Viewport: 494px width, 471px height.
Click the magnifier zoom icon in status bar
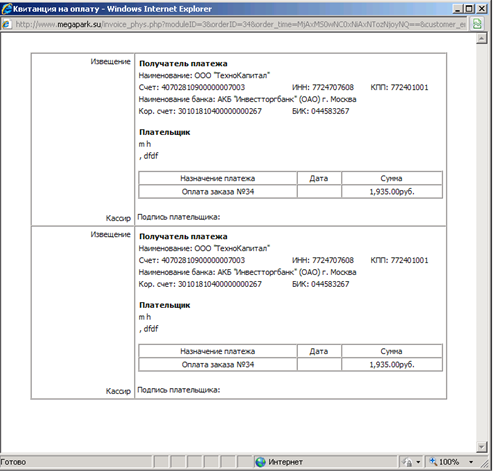[x=433, y=462]
